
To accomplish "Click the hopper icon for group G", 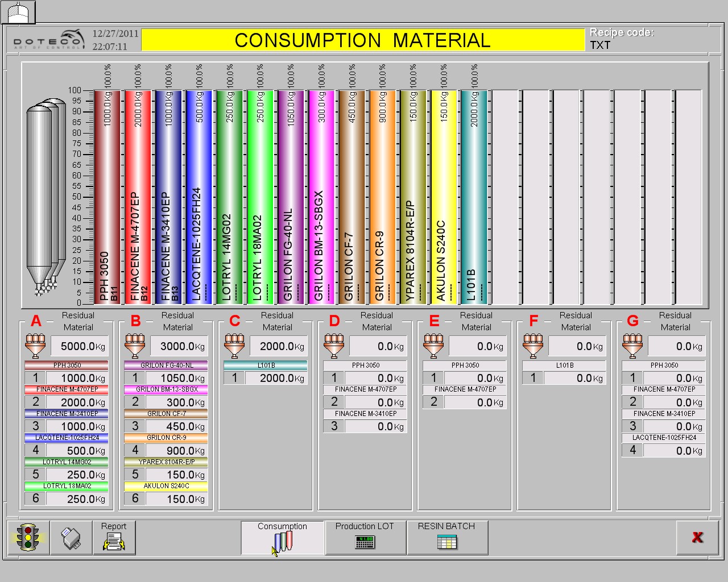I will [x=632, y=346].
